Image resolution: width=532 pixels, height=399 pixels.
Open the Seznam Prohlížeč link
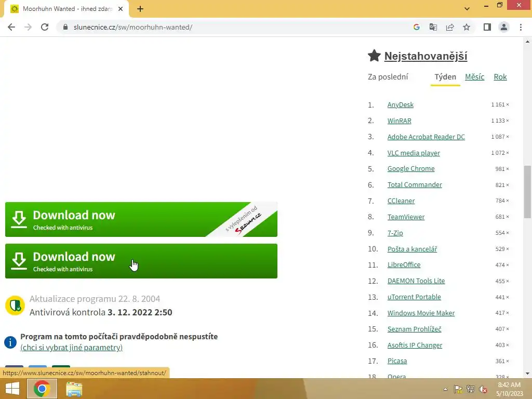(414, 329)
